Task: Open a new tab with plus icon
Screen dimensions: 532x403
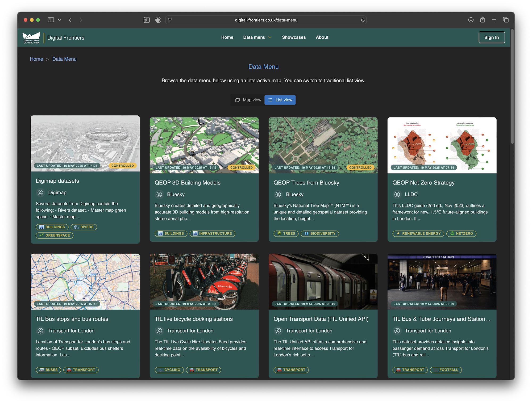Action: click(x=494, y=20)
